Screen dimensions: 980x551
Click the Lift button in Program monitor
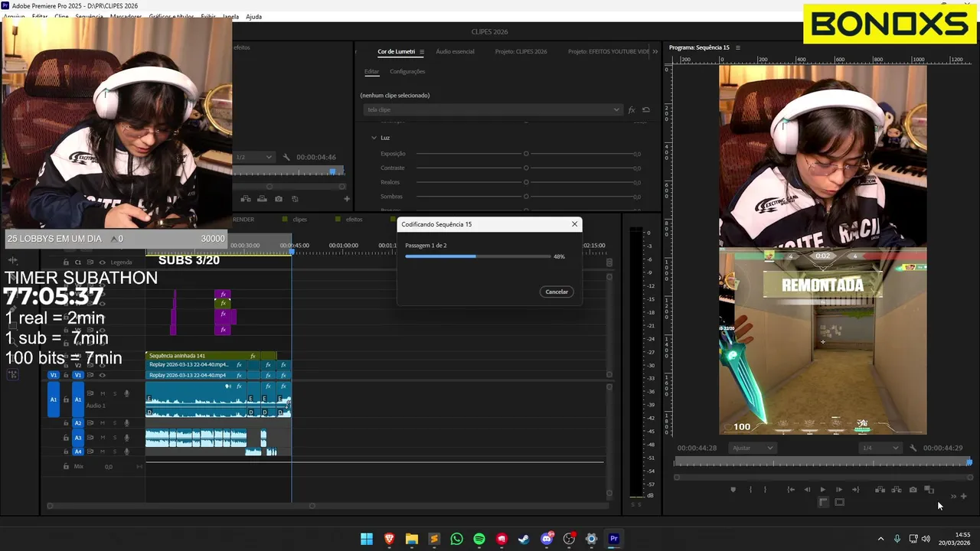click(880, 490)
